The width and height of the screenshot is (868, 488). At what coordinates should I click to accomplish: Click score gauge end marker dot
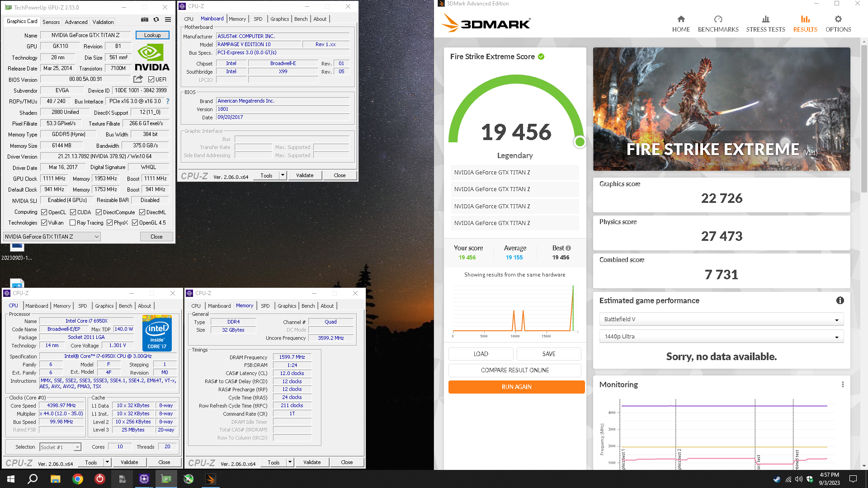click(x=580, y=142)
